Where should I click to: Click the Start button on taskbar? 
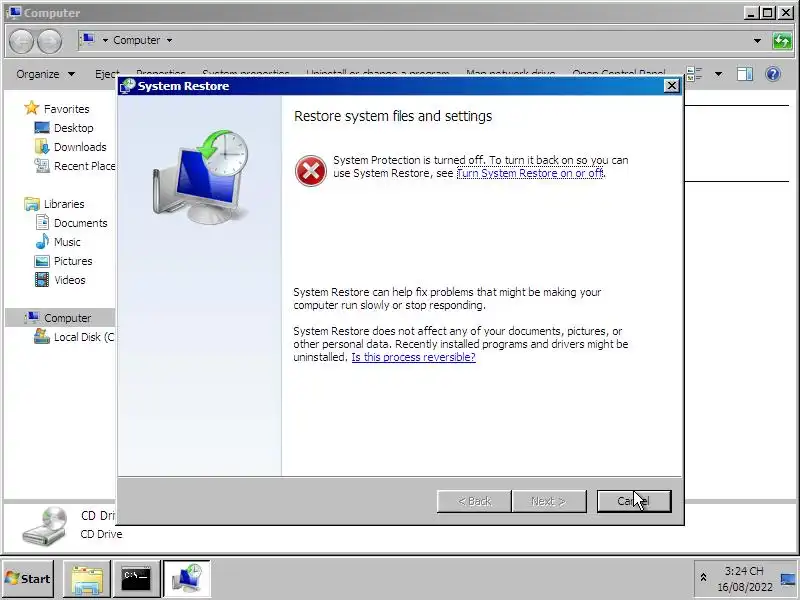[28, 579]
